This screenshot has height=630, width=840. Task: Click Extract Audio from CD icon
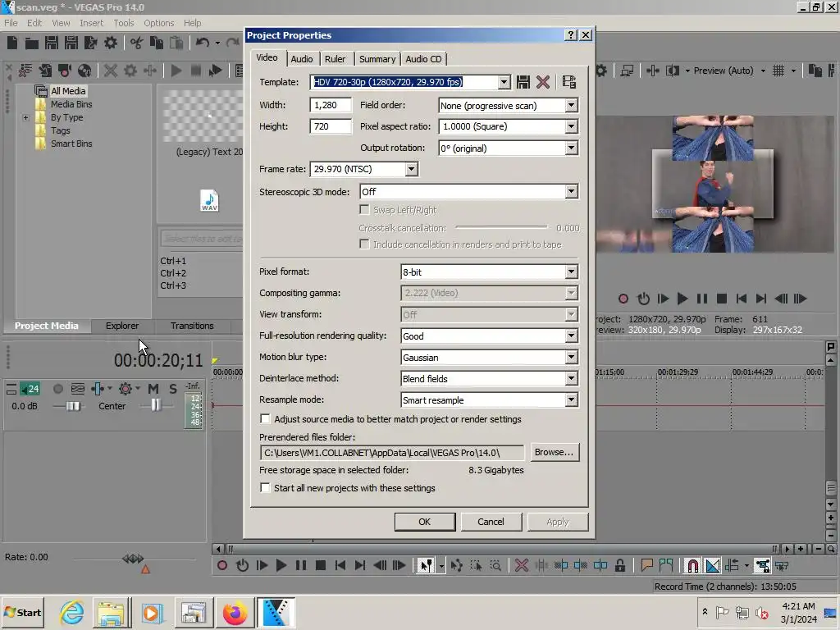point(84,71)
